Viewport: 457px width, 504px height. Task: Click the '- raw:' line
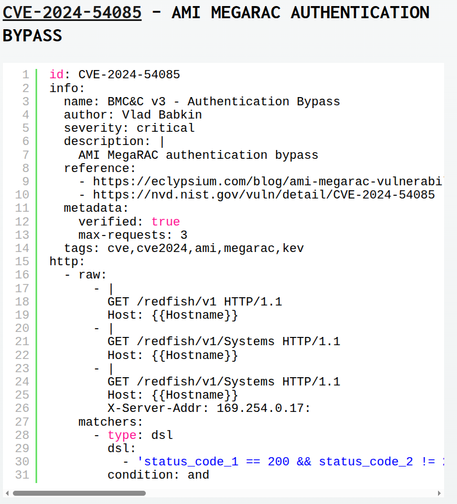85,275
